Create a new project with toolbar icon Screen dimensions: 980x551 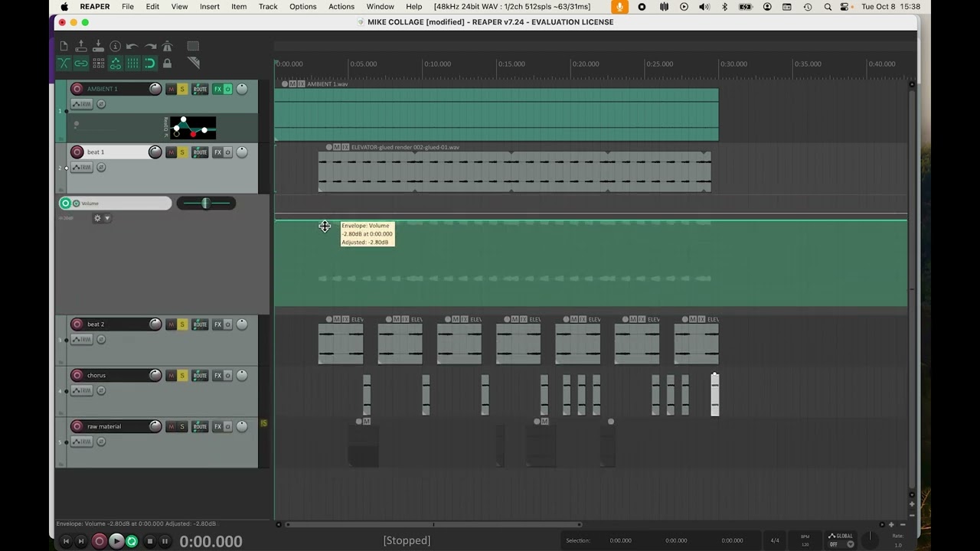pos(64,47)
